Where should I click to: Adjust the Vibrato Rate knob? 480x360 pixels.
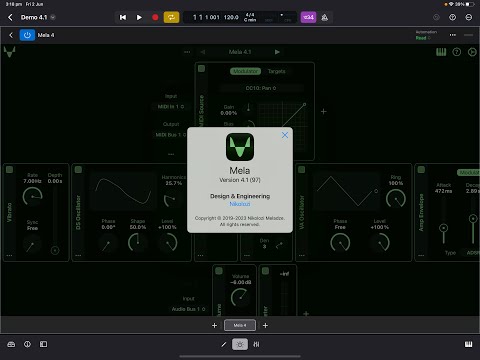pyautogui.click(x=32, y=196)
